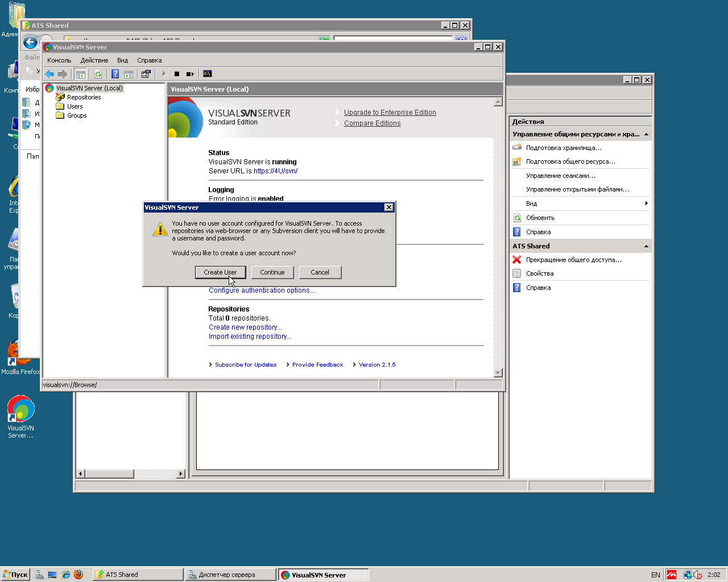The height and width of the screenshot is (582, 728).
Task: Launch Internet Explorer from quick launch
Action: pyautogui.click(x=65, y=575)
